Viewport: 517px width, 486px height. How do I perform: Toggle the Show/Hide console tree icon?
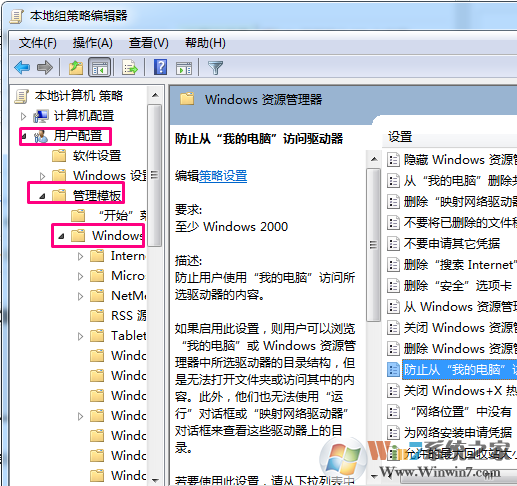click(x=99, y=68)
